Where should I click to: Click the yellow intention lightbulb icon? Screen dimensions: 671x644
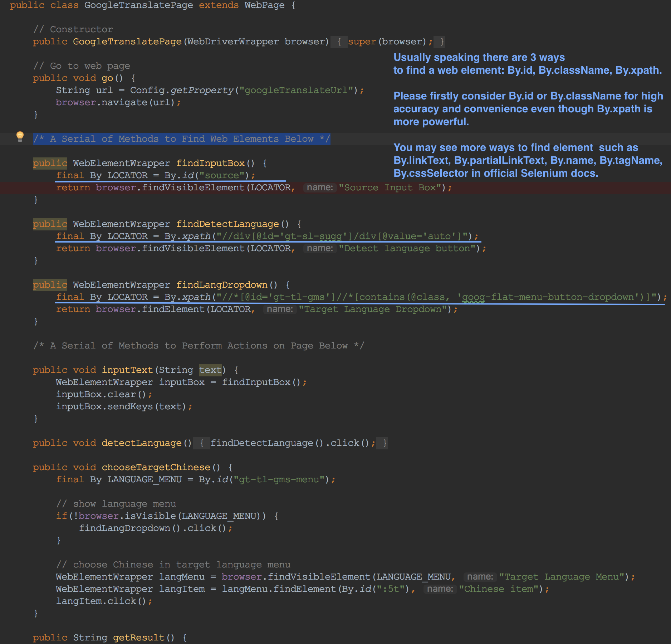click(20, 136)
